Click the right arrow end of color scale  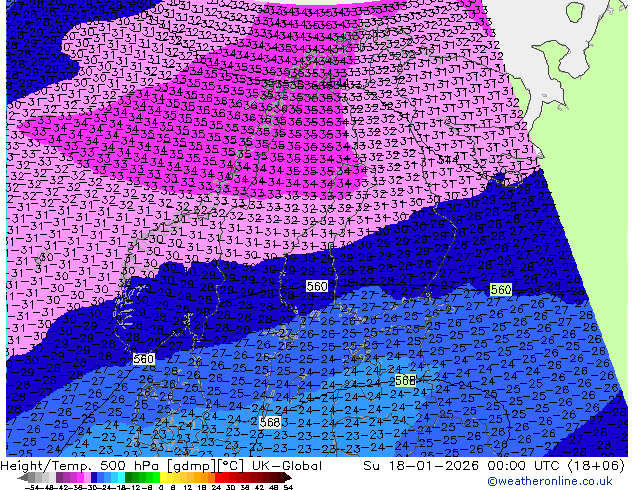point(287,478)
